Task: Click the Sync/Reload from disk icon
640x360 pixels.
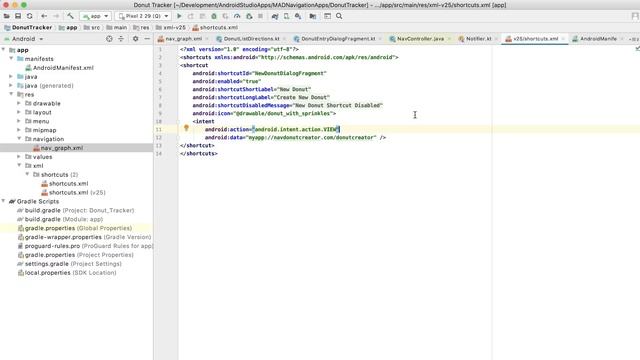Action: (x=29, y=16)
